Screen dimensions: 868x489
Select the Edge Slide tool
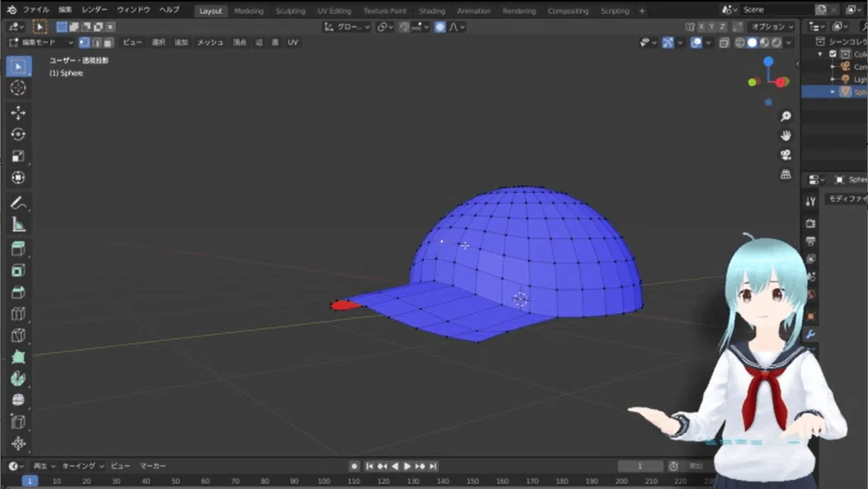click(x=18, y=421)
